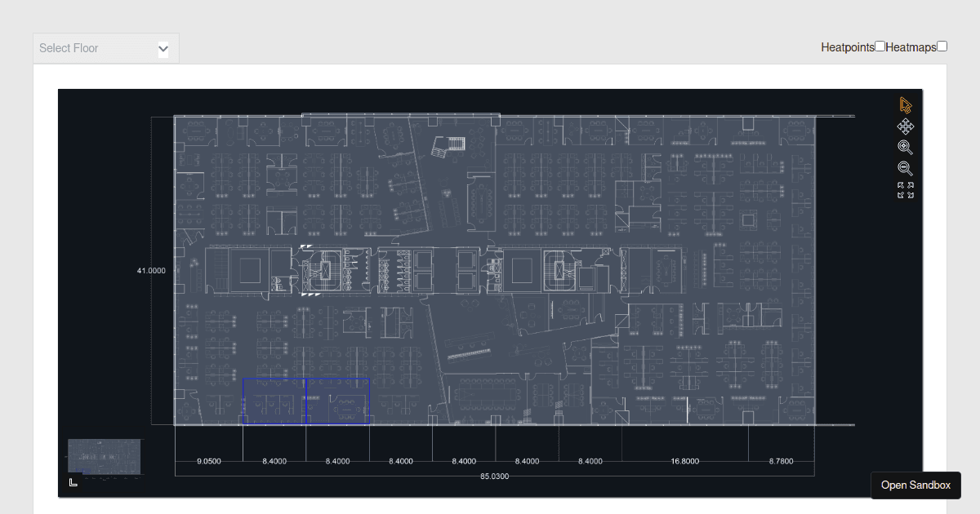Click the 9.0500 dimension label

pyautogui.click(x=209, y=461)
